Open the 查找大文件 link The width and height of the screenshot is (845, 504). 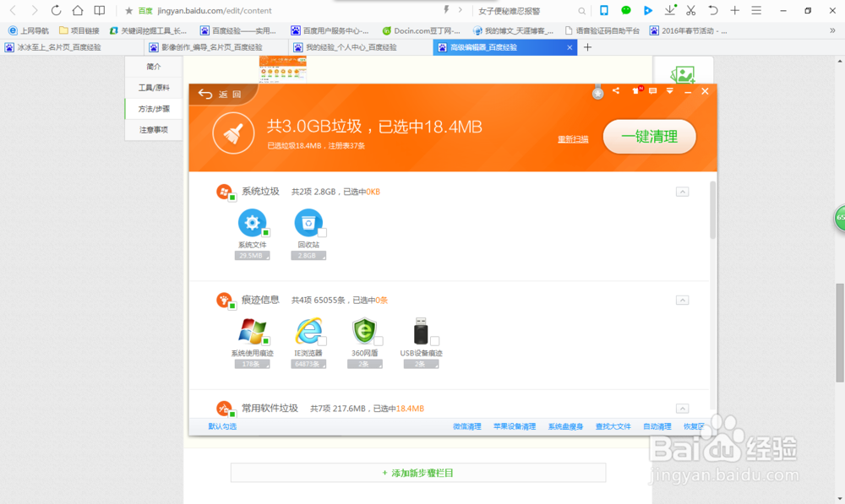coord(613,426)
